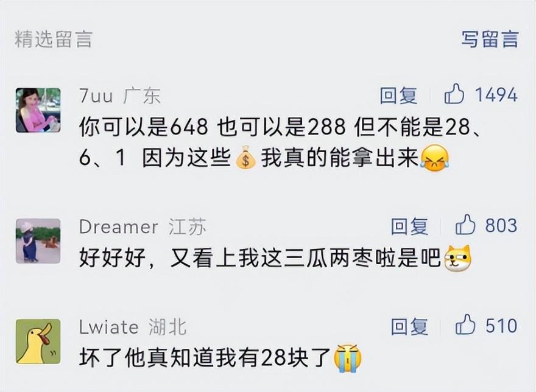Click the username Lwiate
The width and height of the screenshot is (536, 392).
[x=108, y=327]
